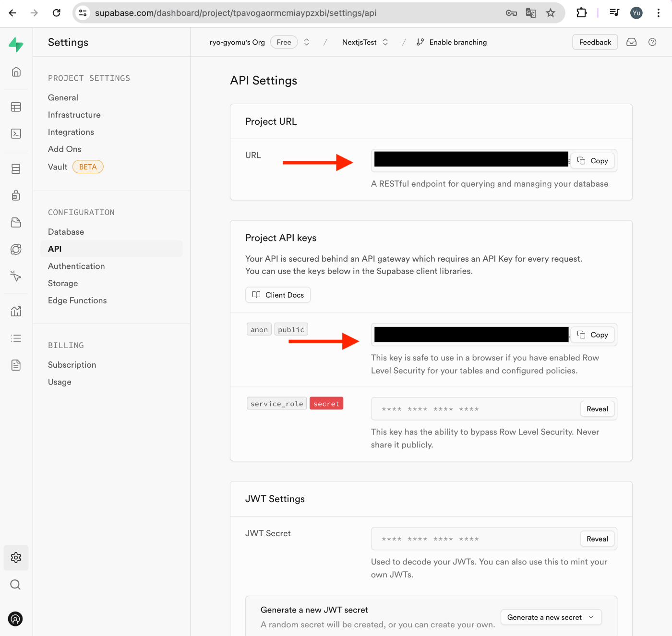Open the Edge Functions globe icon

click(x=16, y=249)
